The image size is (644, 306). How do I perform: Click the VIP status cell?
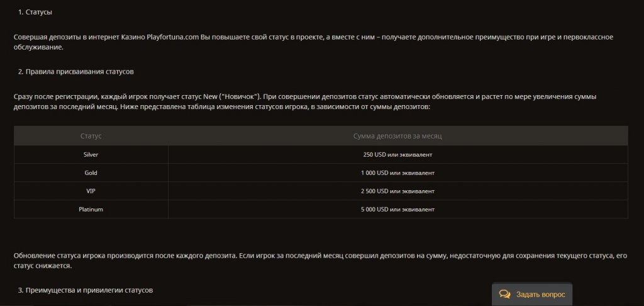91,191
